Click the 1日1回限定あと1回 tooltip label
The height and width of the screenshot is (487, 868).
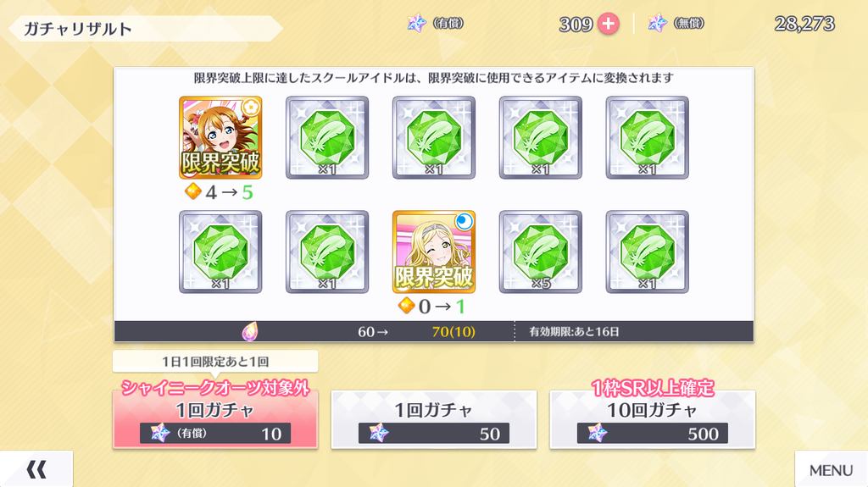coord(215,362)
